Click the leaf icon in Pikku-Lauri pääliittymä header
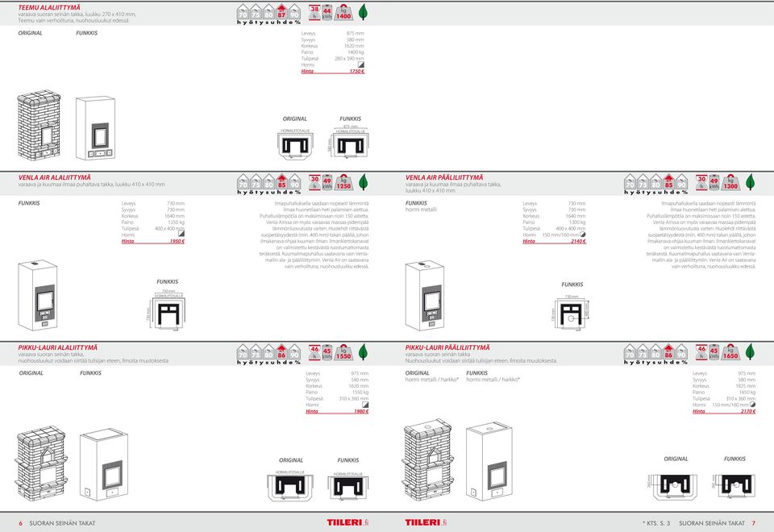This screenshot has height=532, width=774. click(750, 351)
